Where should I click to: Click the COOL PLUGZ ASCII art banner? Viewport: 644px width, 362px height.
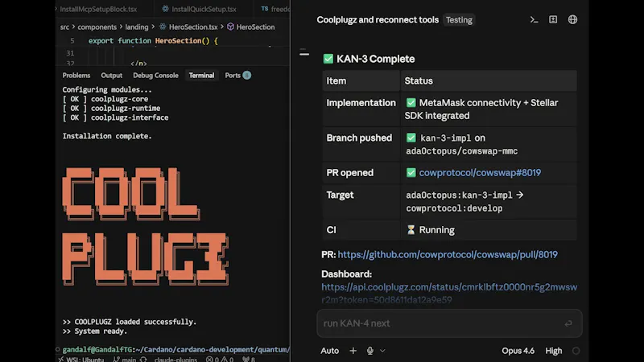point(145,226)
